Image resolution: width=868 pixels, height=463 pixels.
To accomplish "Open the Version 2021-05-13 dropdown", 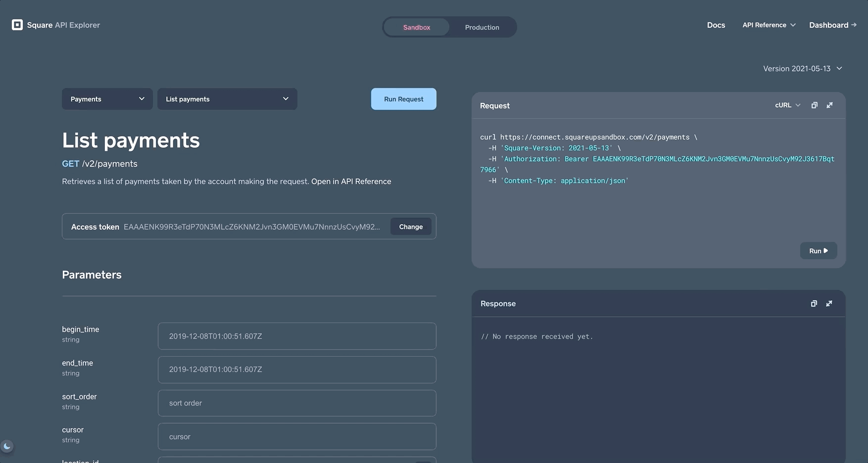I will point(803,69).
